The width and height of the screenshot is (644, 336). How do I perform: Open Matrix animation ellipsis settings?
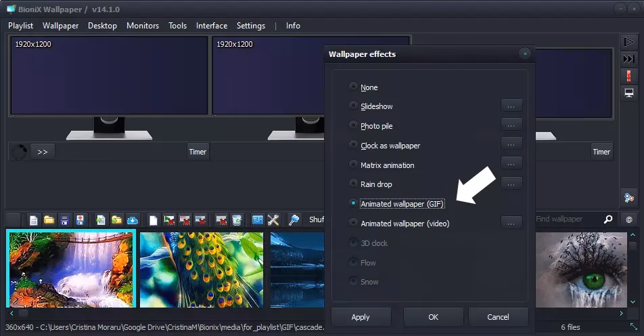(x=511, y=164)
